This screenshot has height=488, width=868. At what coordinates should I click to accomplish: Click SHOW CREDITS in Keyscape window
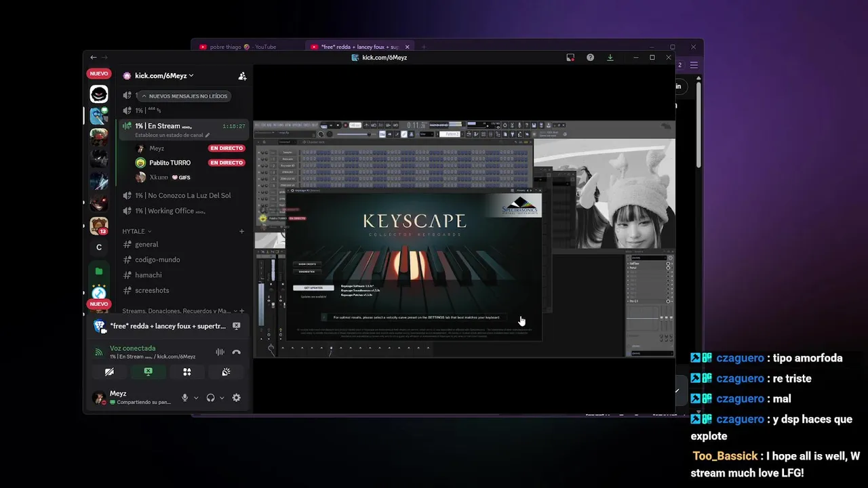[x=308, y=264]
